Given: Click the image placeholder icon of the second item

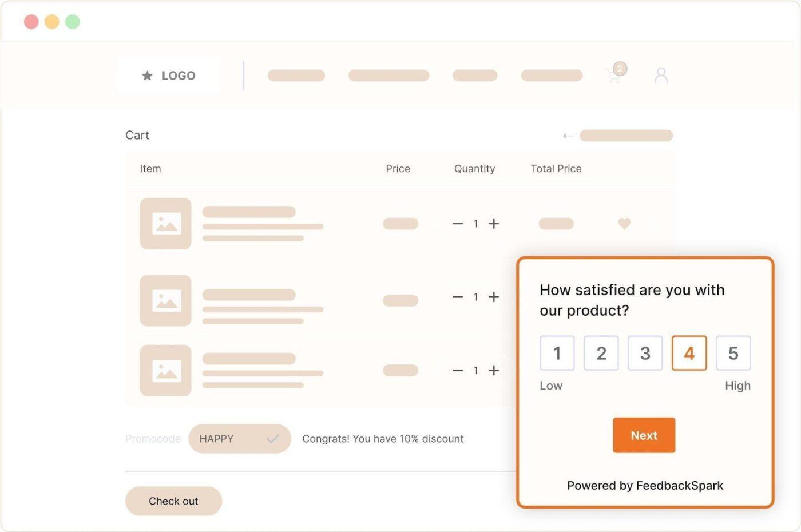Looking at the screenshot, I should pos(165,301).
